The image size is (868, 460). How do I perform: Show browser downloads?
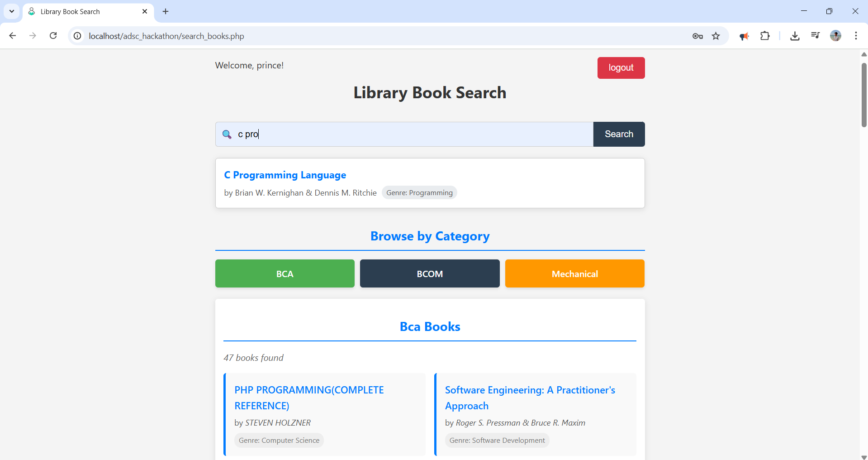pos(795,36)
